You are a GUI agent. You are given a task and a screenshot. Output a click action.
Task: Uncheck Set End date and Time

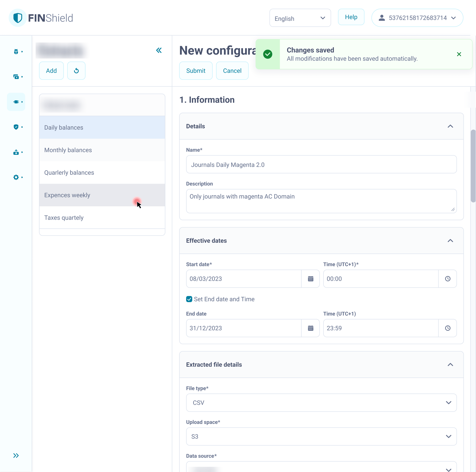pos(189,299)
